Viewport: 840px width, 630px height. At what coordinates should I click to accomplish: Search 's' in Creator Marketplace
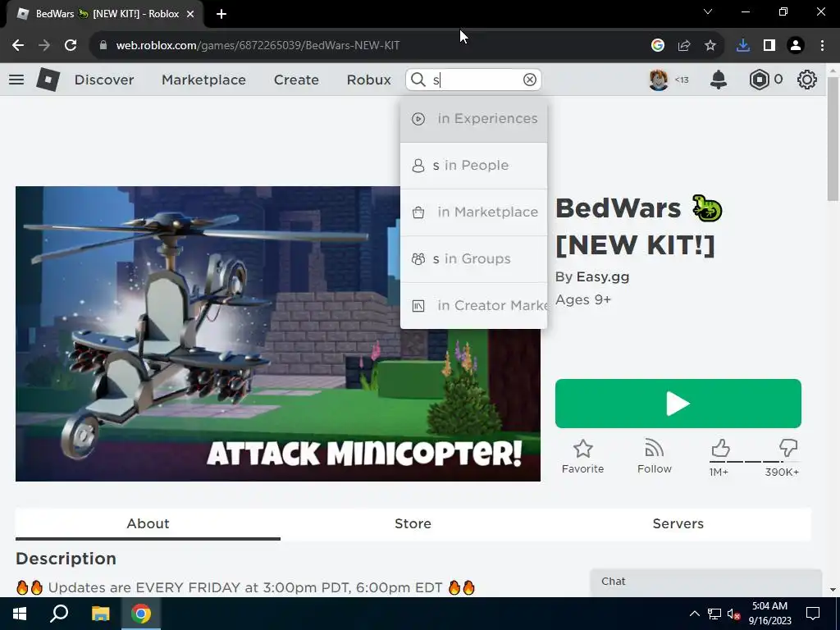[473, 305]
